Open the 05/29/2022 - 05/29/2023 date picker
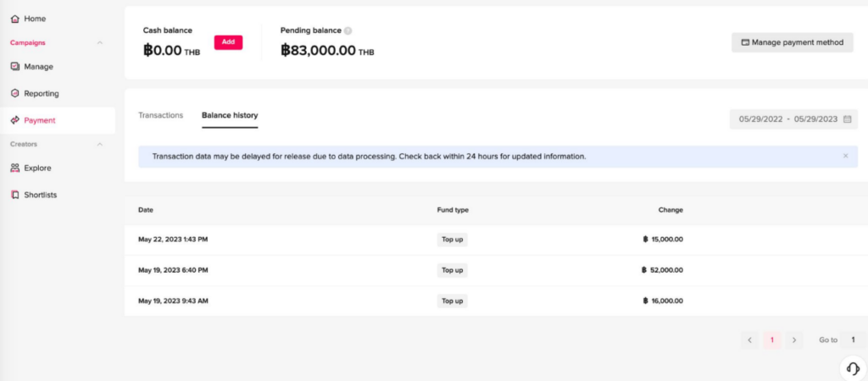 pos(793,119)
